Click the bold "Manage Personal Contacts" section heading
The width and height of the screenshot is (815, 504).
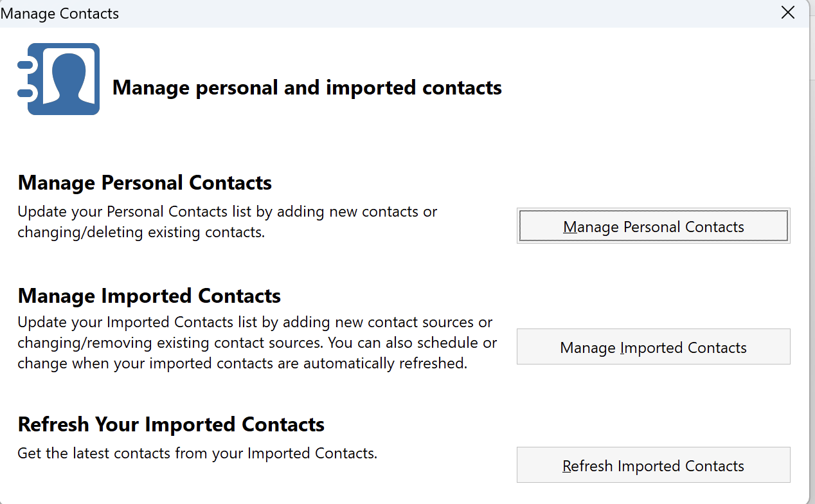[145, 183]
